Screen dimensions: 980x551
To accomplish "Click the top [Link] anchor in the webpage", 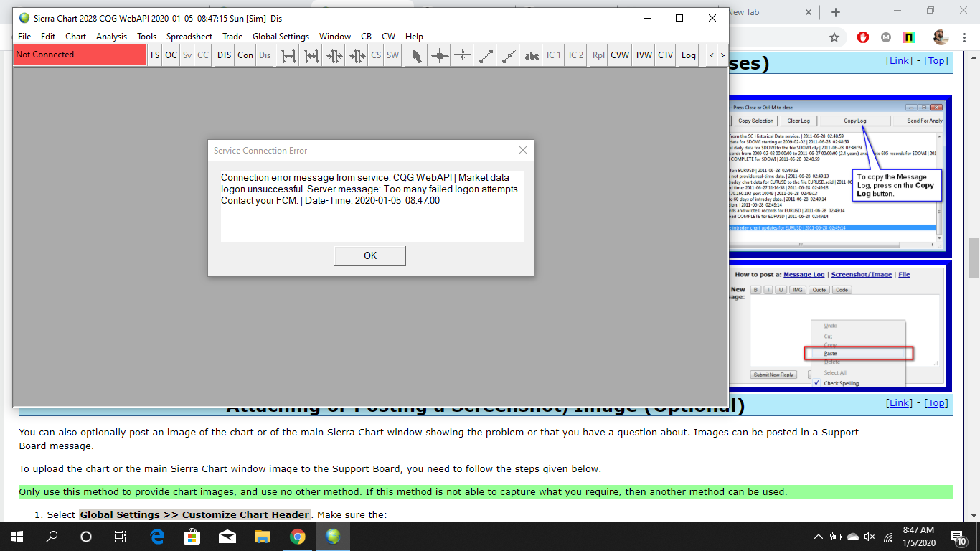I will [x=900, y=61].
